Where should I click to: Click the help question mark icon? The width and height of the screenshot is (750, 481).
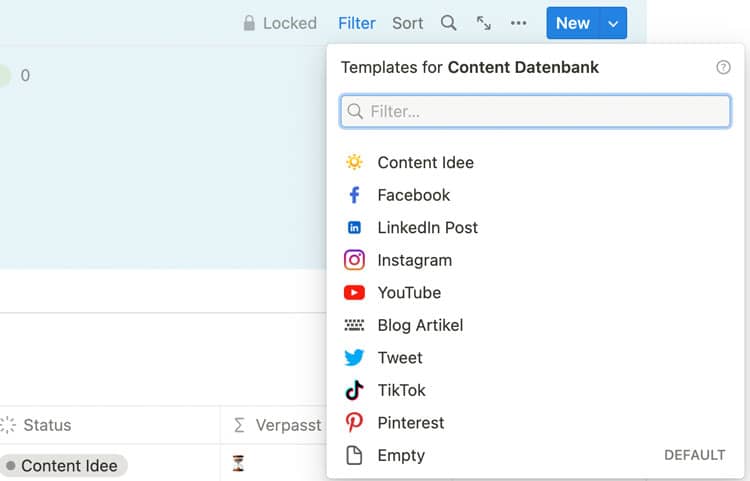(723, 68)
